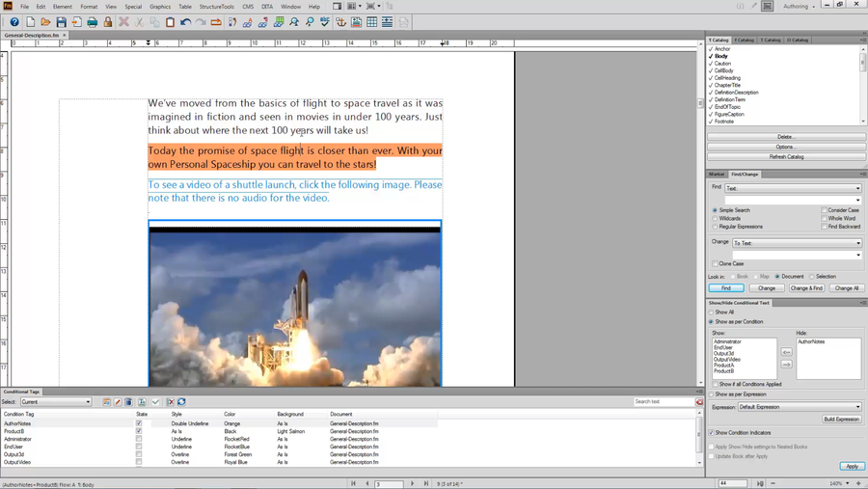Select the Show All radio button

point(712,312)
